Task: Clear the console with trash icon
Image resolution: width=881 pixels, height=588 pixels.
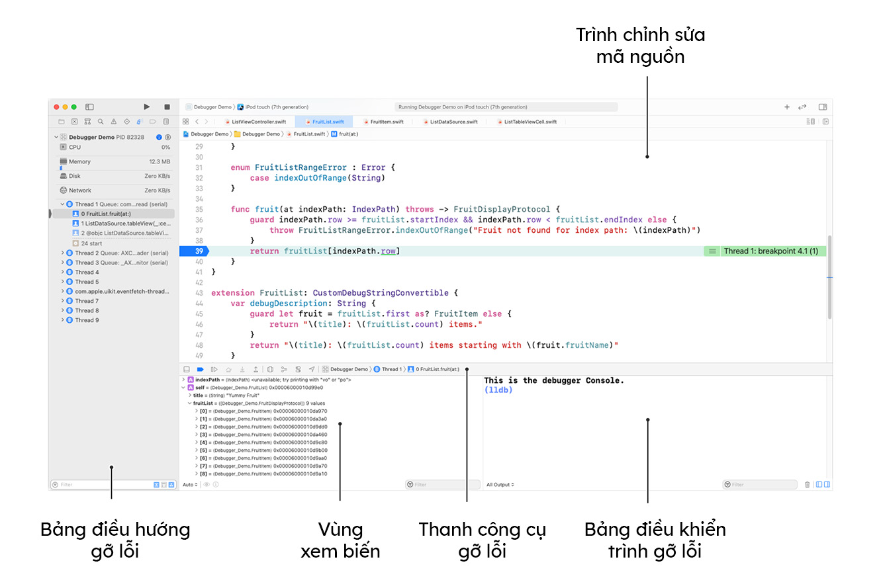Action: click(807, 485)
